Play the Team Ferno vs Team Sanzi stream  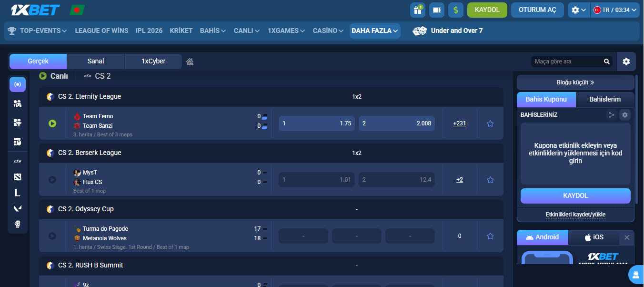pyautogui.click(x=52, y=123)
